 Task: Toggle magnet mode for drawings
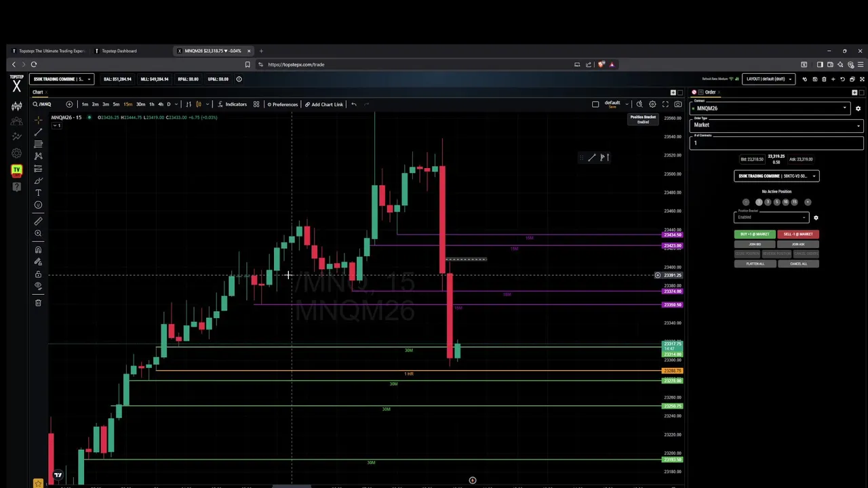point(38,249)
